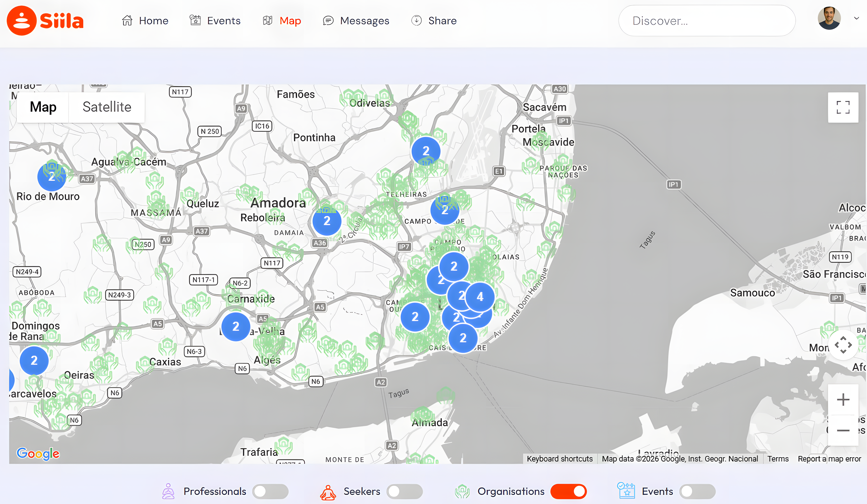Click the Google logo on map

coord(38,453)
